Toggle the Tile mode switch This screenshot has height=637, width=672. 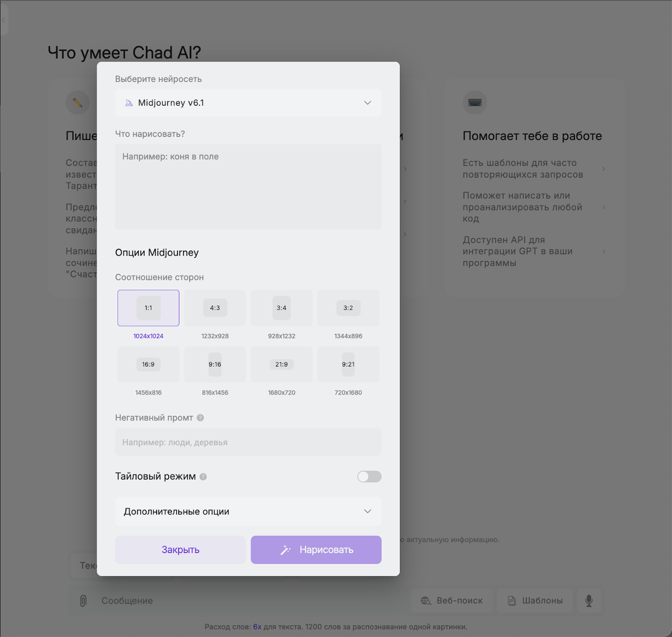[x=370, y=476]
